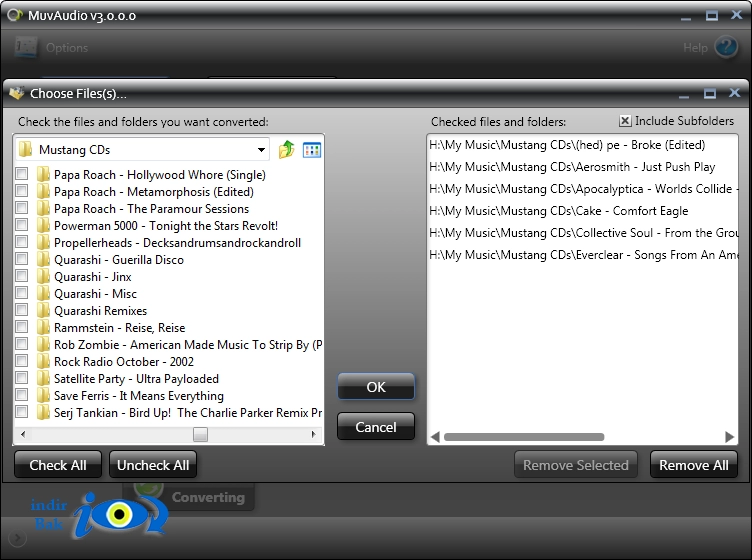The width and height of the screenshot is (752, 560).
Task: Check Propellerheads - Decksandrumsandrockandroll checkbox
Action: (x=22, y=242)
